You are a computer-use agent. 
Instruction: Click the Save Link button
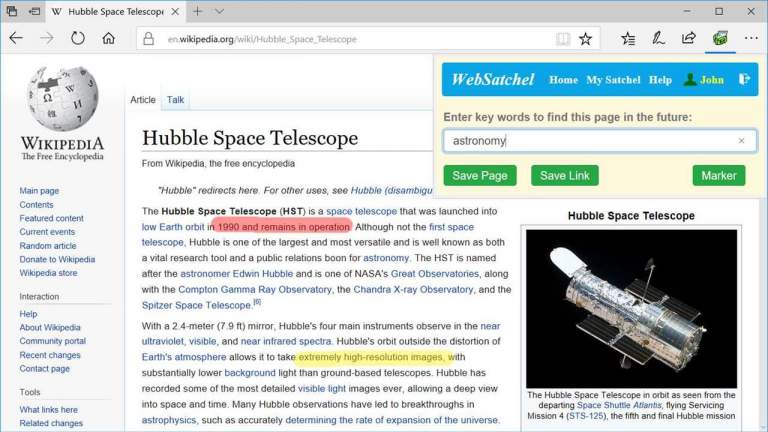[565, 175]
